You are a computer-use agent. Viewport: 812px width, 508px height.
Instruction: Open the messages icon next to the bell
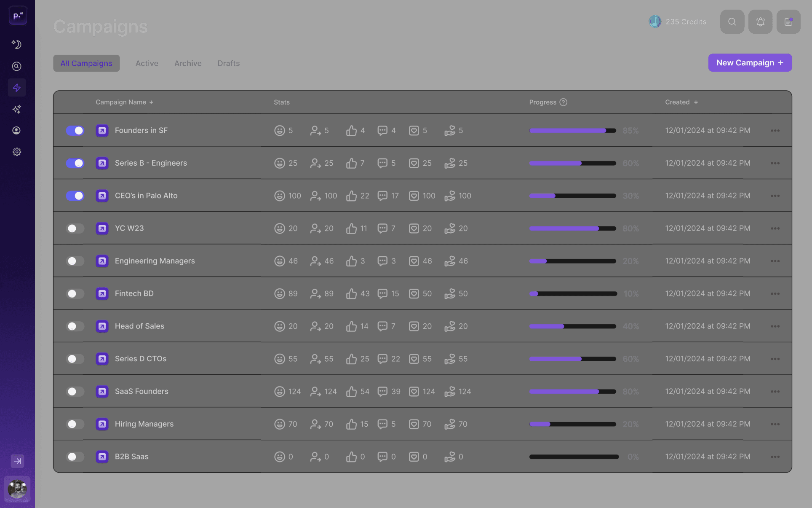(x=788, y=22)
